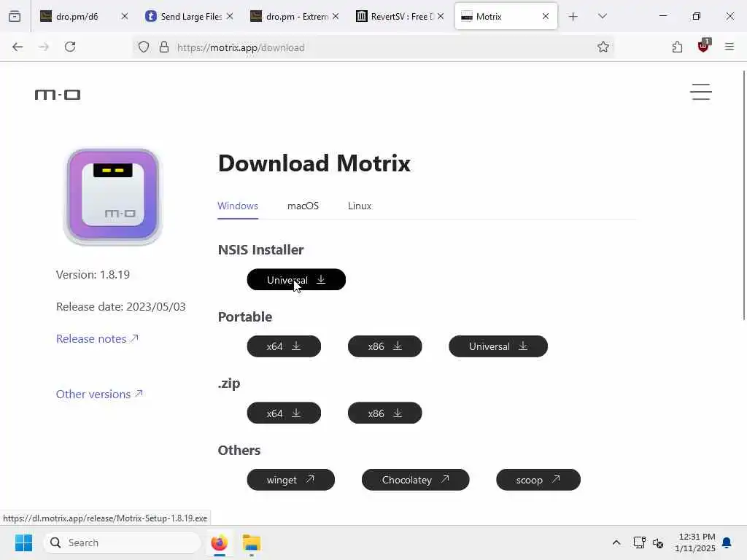Go back with the browser back arrow
The height and width of the screenshot is (560, 747).
18,47
